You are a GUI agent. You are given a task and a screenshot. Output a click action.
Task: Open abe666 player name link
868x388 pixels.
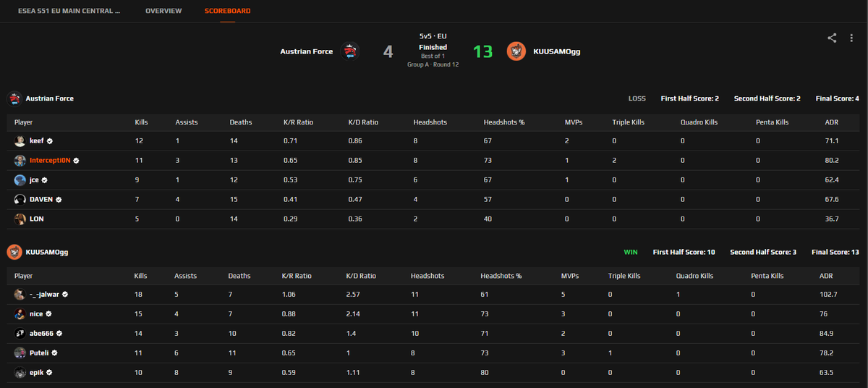pos(42,334)
